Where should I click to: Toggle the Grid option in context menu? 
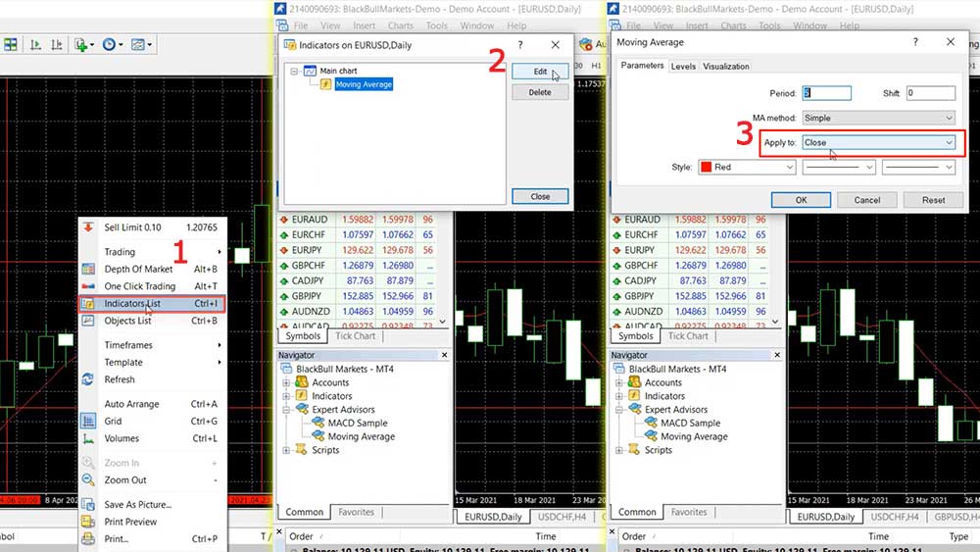click(x=152, y=422)
